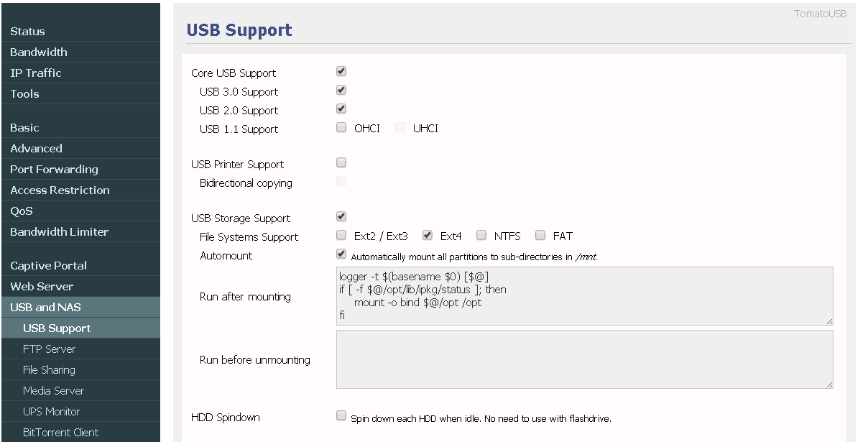Navigate to Bandwidth Limiter settings
868x442 pixels.
coord(59,231)
